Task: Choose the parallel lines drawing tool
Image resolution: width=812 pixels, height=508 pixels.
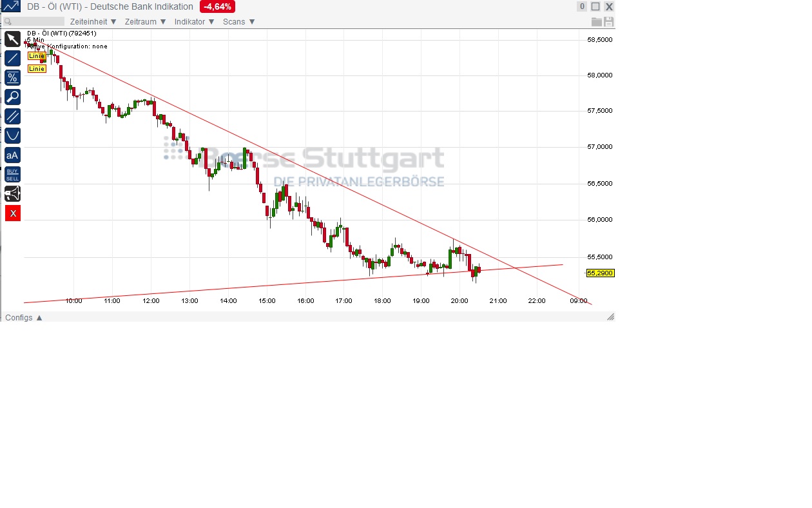Action: pos(12,116)
